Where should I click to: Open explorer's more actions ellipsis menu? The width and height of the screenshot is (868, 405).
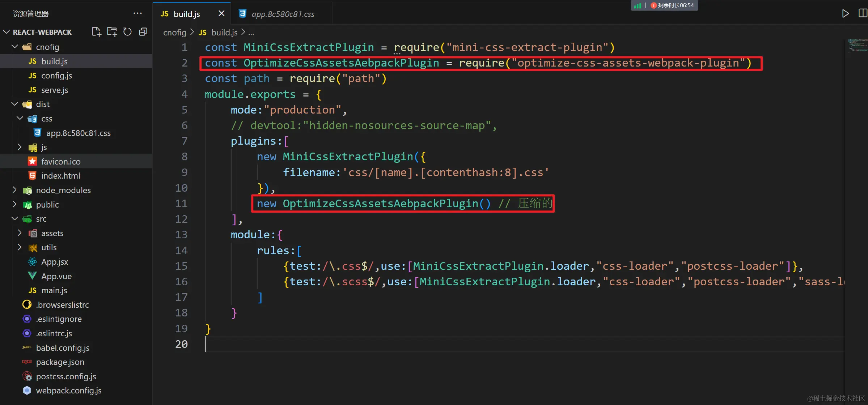pyautogui.click(x=137, y=13)
